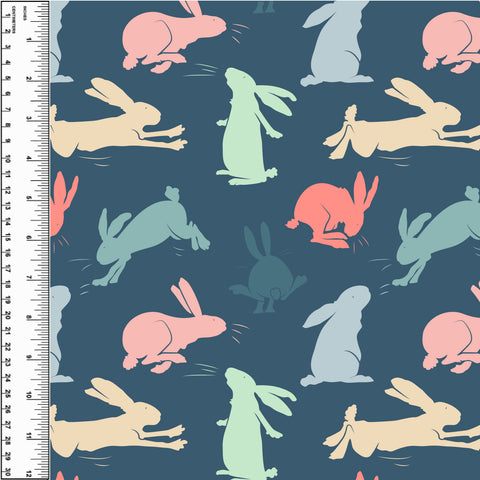
Task: Click the 9 inch mark on the ruler
Action: click(x=29, y=357)
